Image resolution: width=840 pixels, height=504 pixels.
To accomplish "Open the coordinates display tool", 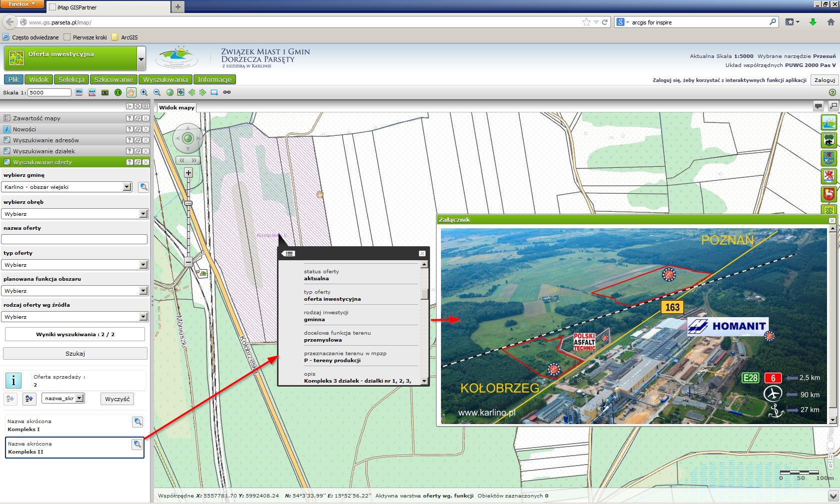I will click(105, 92).
